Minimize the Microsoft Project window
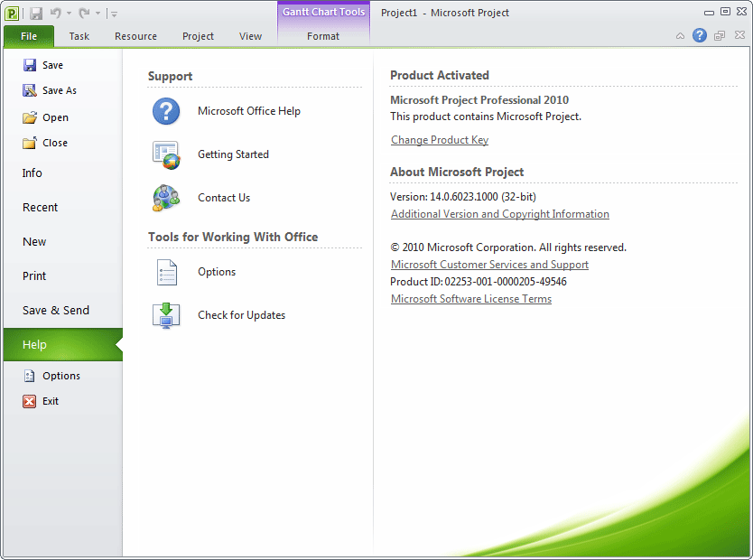Viewport: 753px width, 560px height. click(709, 13)
